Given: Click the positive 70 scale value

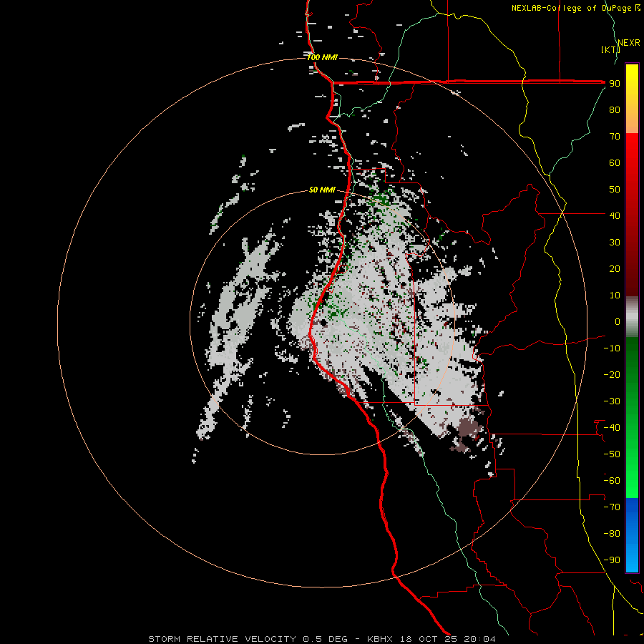Looking at the screenshot, I should (615, 137).
